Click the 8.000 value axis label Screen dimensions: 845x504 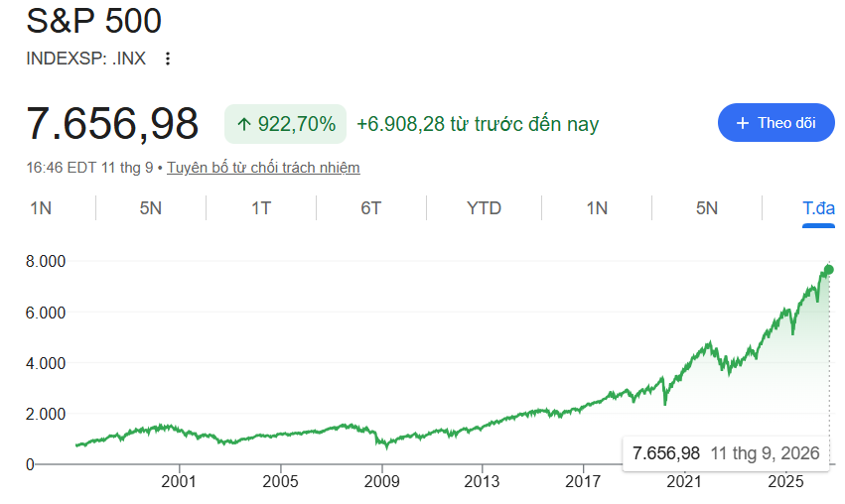[x=46, y=261]
